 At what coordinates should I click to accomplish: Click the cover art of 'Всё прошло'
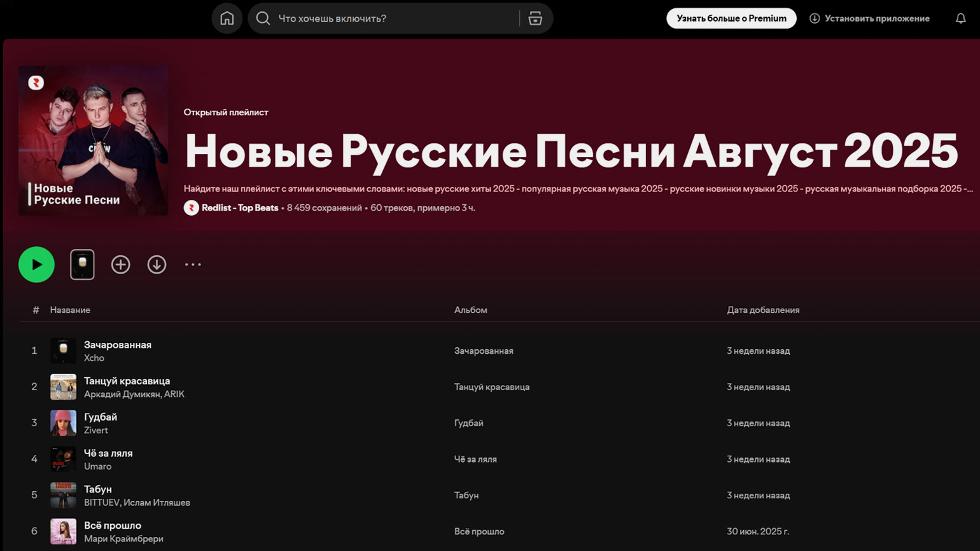pos(63,532)
